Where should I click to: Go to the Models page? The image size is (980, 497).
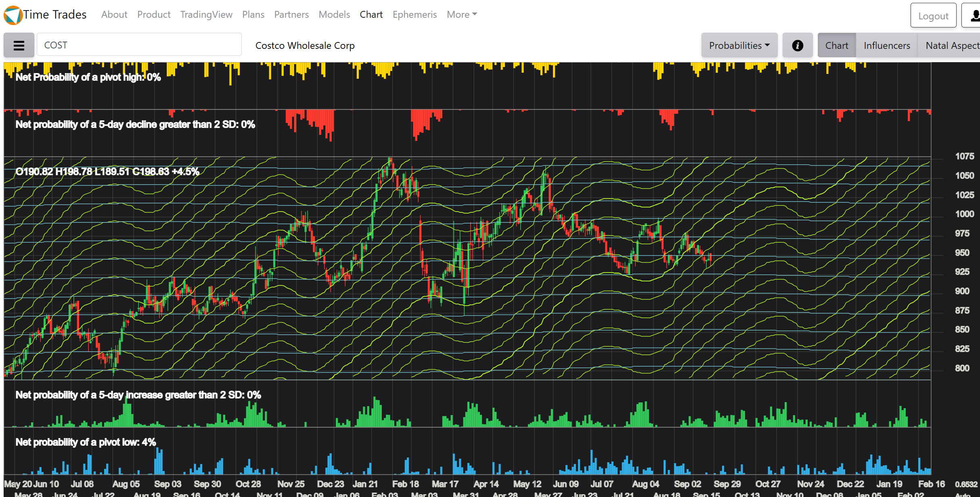pyautogui.click(x=334, y=15)
